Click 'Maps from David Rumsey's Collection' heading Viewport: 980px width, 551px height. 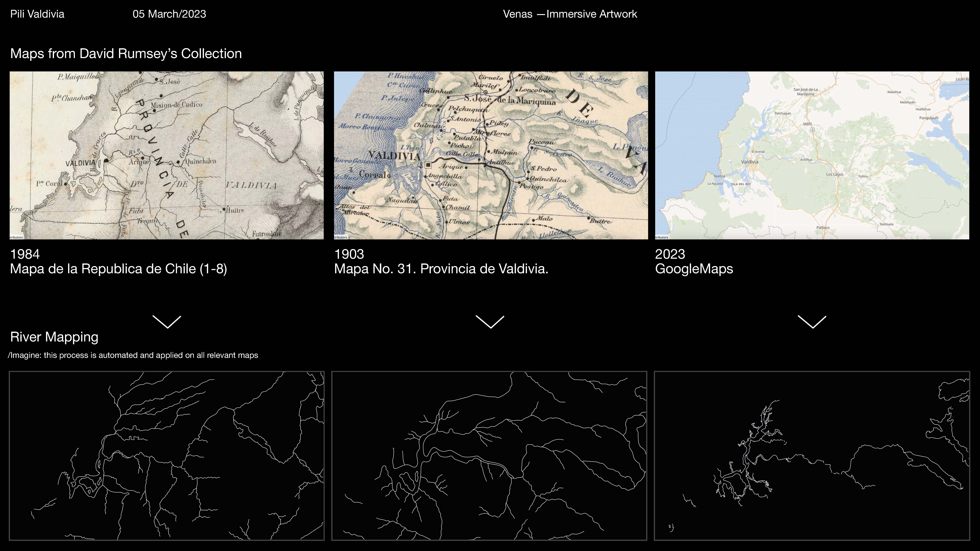click(126, 54)
